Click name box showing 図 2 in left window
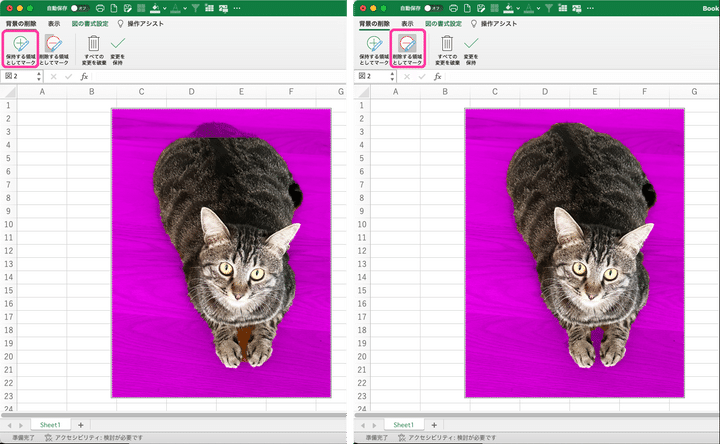This screenshot has height=444, width=720. pos(14,76)
